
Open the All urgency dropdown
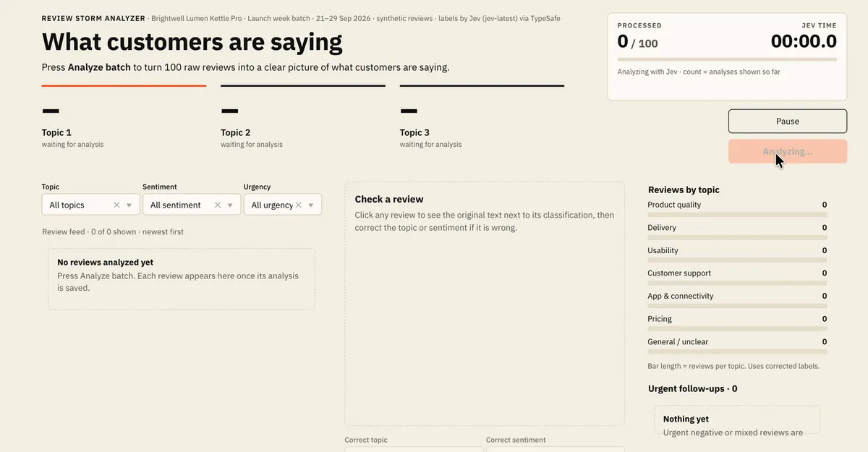[x=282, y=205]
